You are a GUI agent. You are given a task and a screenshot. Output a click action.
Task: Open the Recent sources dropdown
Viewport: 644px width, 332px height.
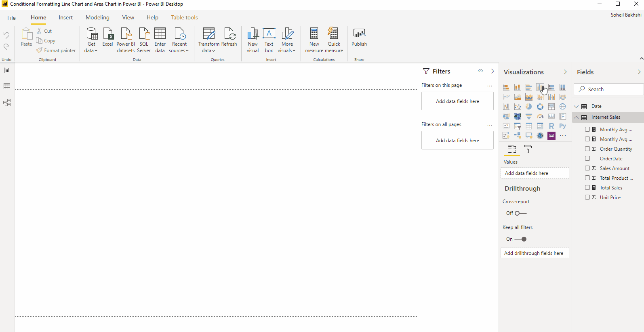click(179, 40)
